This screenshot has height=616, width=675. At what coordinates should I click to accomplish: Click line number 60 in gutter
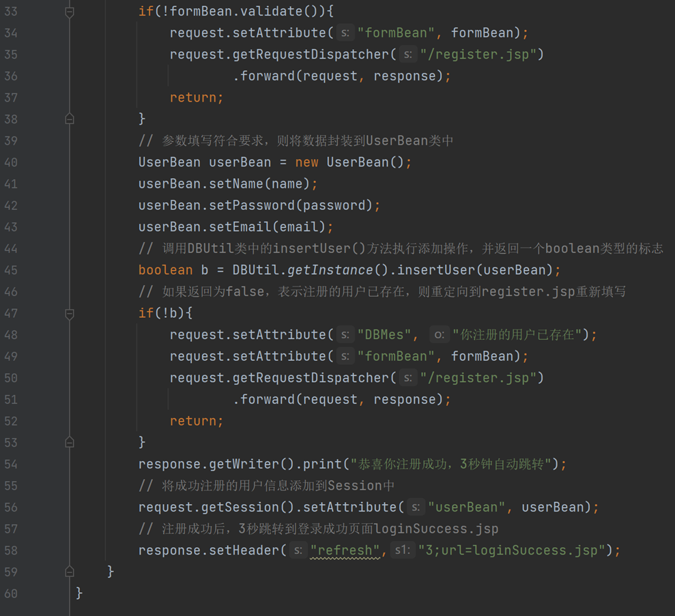11,593
